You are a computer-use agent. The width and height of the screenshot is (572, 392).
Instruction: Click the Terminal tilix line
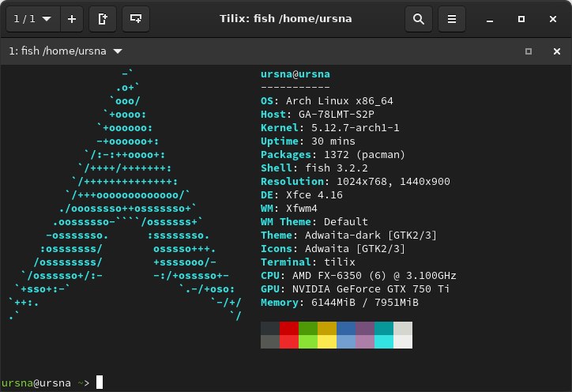click(308, 262)
